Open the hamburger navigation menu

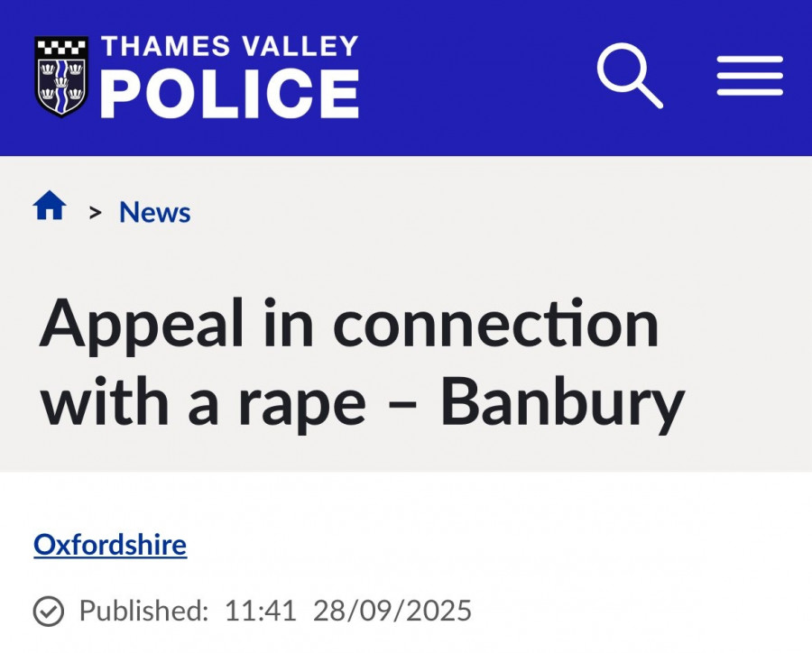tap(750, 76)
